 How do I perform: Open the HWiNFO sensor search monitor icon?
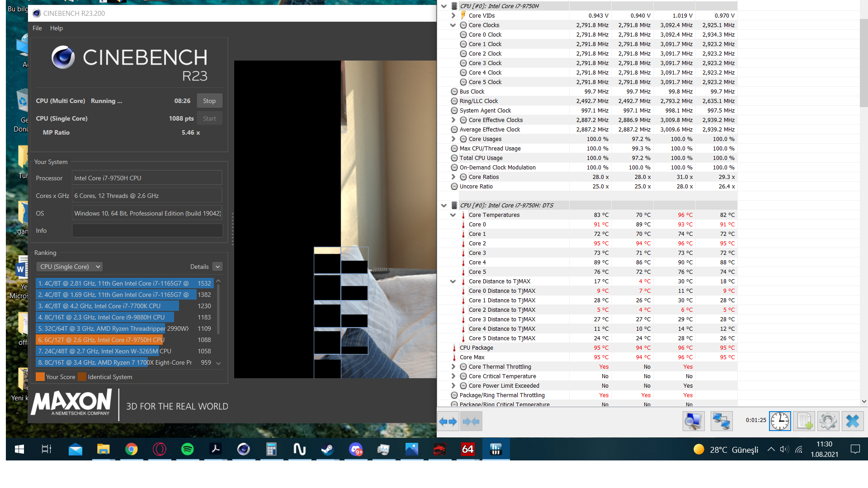(693, 422)
